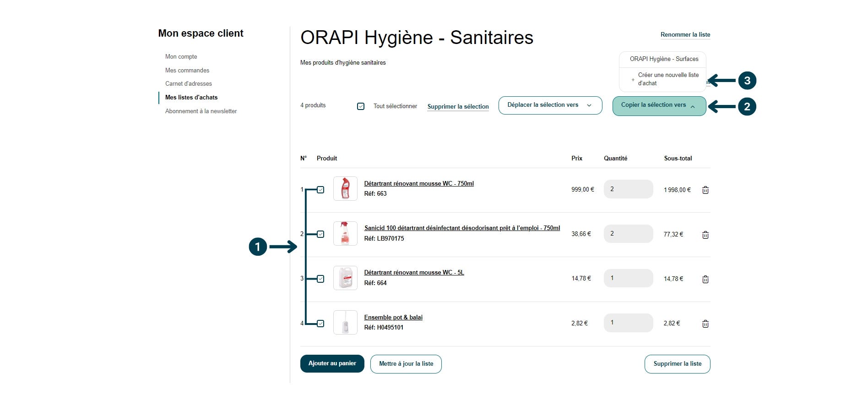Click the trash icon for Sanicid 100 row
Image resolution: width=868 pixels, height=401 pixels.
click(x=705, y=235)
